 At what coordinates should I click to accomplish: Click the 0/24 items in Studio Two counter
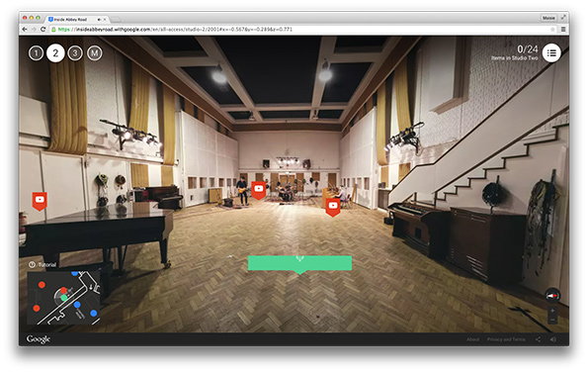tap(515, 52)
